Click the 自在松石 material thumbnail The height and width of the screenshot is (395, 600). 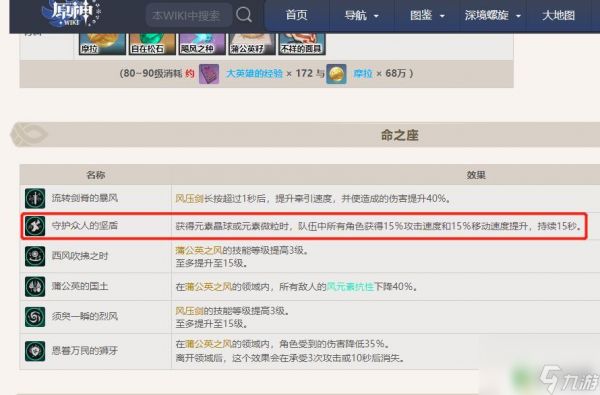[152, 44]
